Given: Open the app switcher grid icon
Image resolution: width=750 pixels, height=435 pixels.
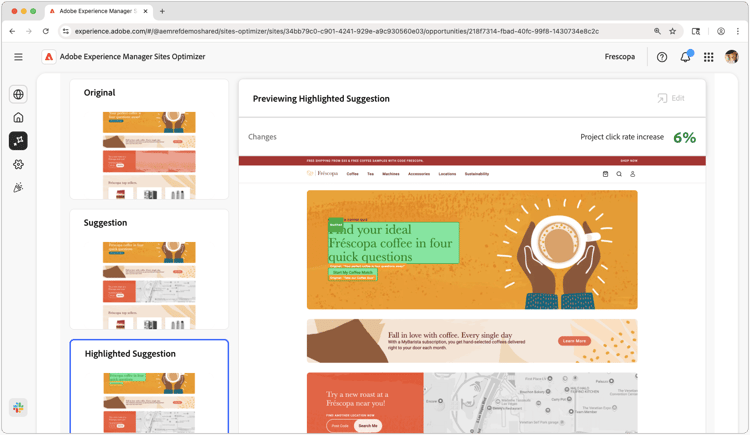Looking at the screenshot, I should [x=708, y=57].
